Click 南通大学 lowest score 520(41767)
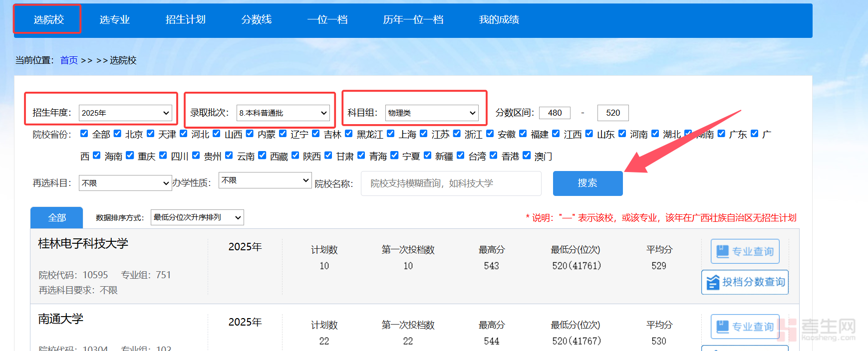868x351 pixels. click(576, 341)
